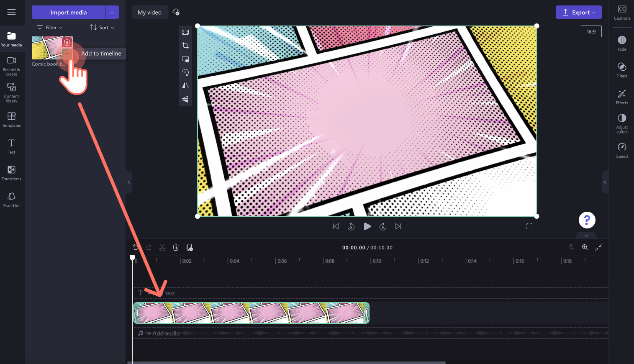Open the hamburger main menu
The height and width of the screenshot is (364, 634).
11,12
